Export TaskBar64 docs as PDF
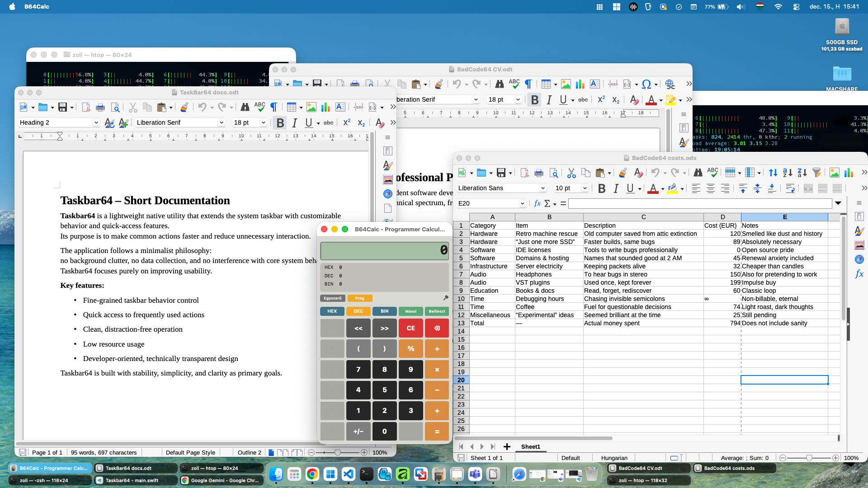 click(85, 107)
